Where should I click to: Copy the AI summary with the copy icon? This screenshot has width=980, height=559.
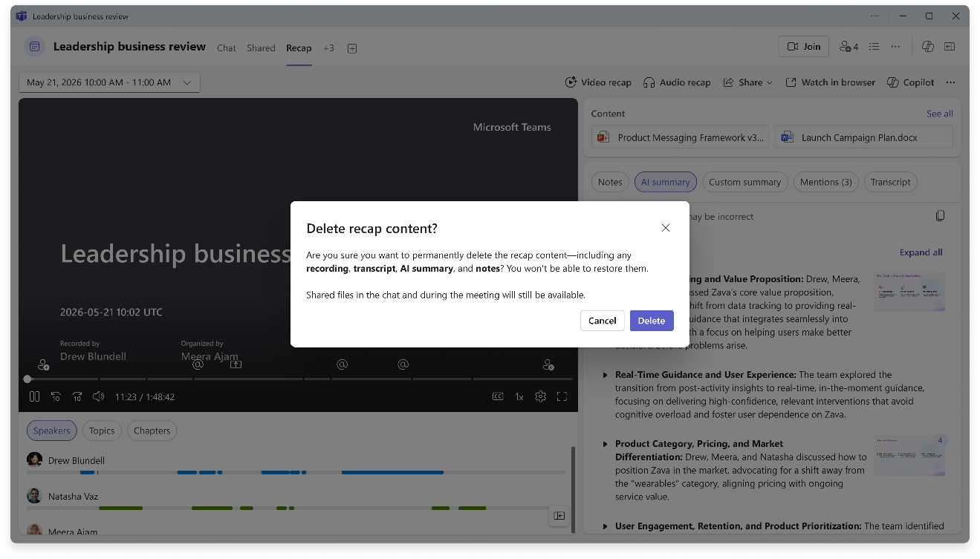[x=940, y=216]
